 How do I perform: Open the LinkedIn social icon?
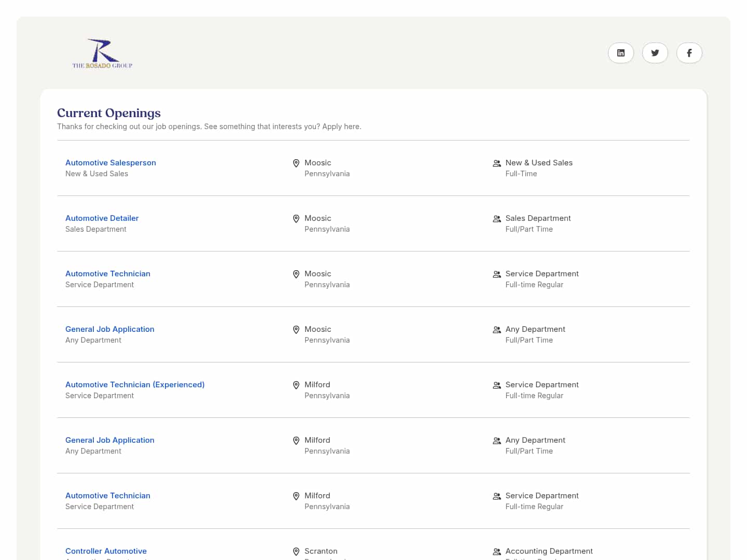point(620,53)
